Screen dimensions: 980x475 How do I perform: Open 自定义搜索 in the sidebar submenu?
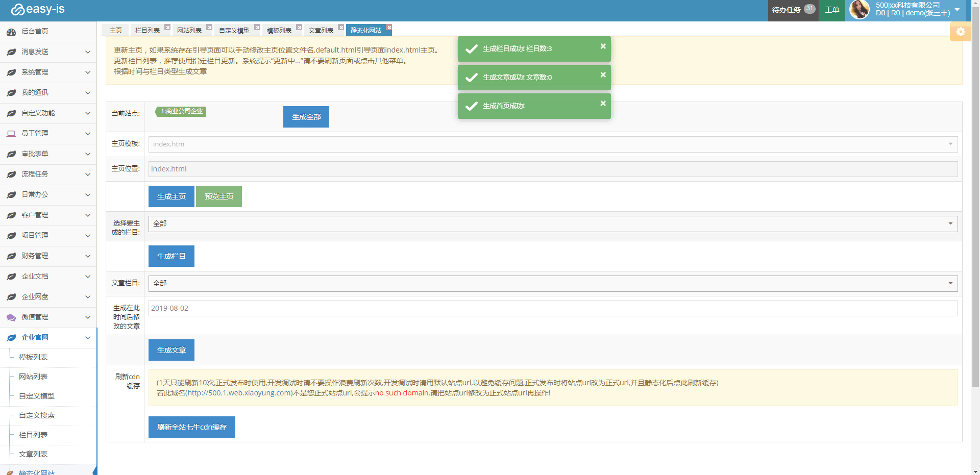click(37, 415)
